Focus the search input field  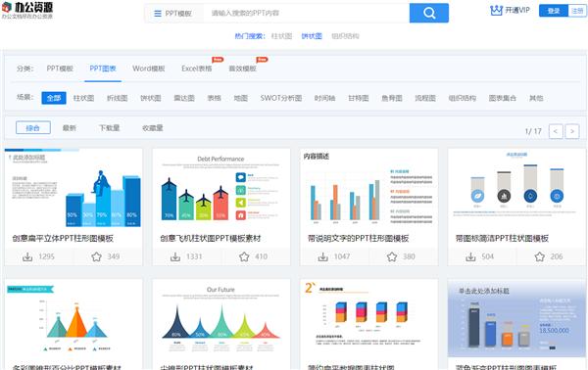307,13
